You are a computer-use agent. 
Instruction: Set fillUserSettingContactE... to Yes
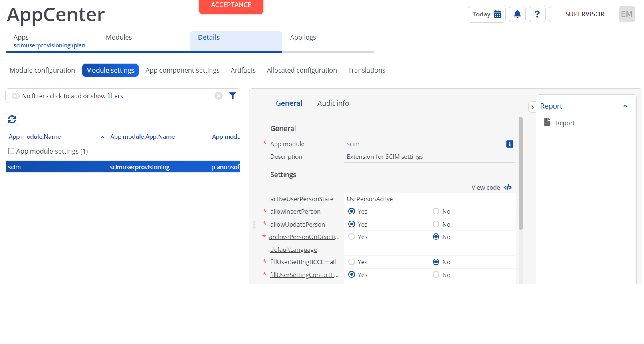[351, 275]
